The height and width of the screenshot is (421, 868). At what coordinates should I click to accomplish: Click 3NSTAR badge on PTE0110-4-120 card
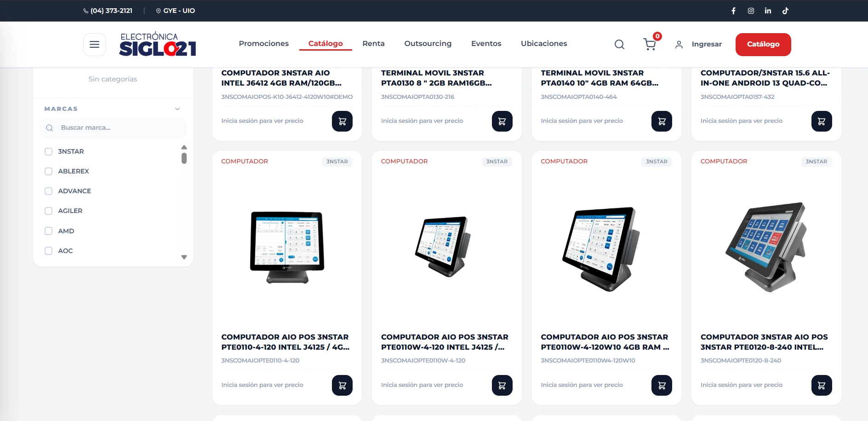[337, 161]
